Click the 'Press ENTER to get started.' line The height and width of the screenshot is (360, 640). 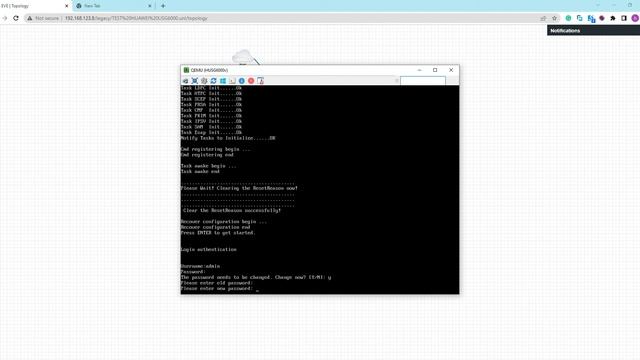[218, 233]
